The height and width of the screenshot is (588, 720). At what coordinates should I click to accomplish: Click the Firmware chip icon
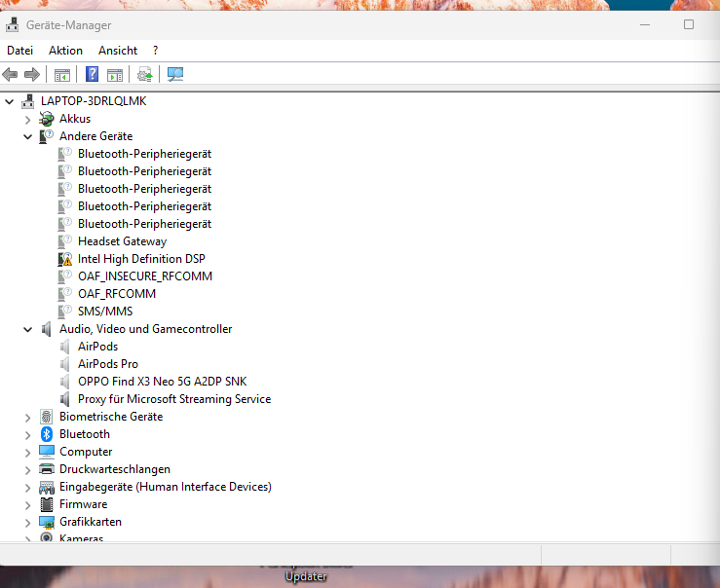[x=47, y=504]
